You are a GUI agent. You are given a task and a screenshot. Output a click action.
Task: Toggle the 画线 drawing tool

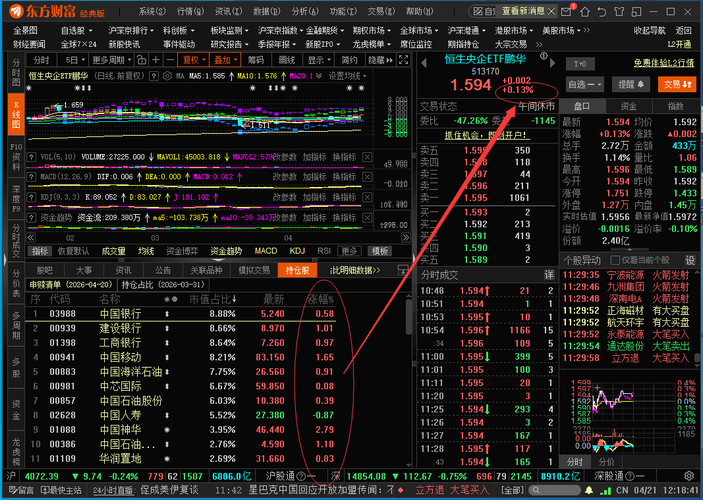click(287, 60)
